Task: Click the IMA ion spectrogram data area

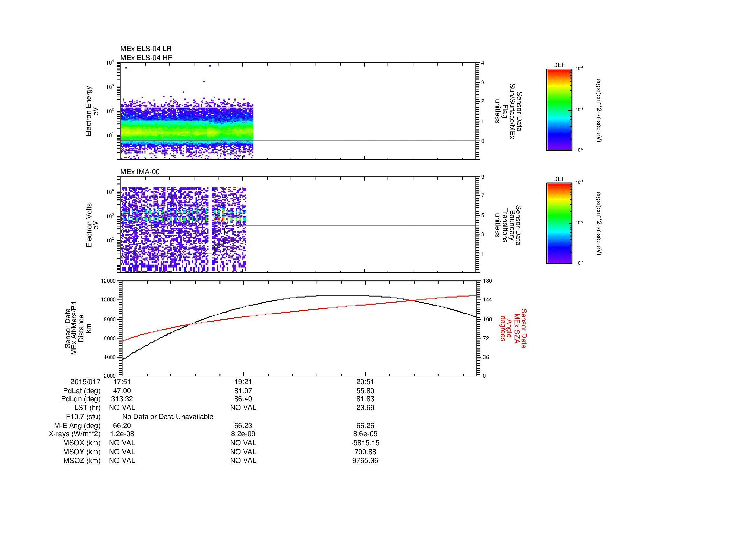Action: [183, 229]
